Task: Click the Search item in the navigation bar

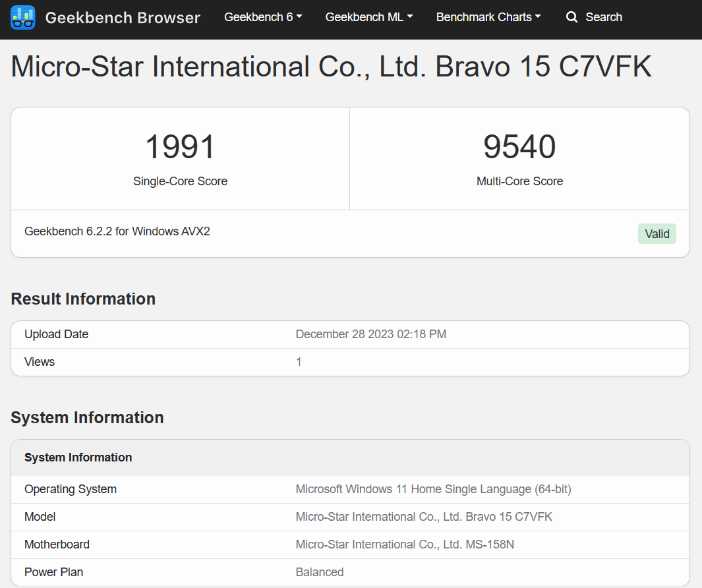Action: click(603, 17)
